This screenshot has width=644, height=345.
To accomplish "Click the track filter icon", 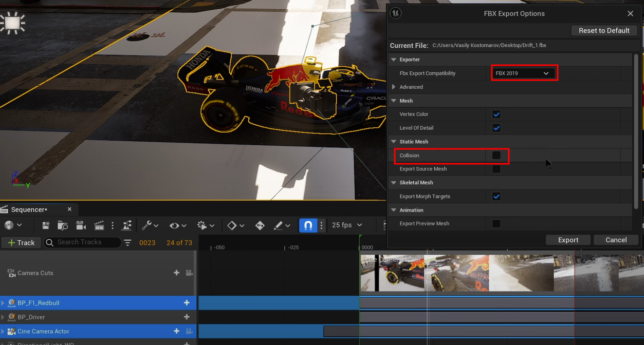I will pos(127,242).
